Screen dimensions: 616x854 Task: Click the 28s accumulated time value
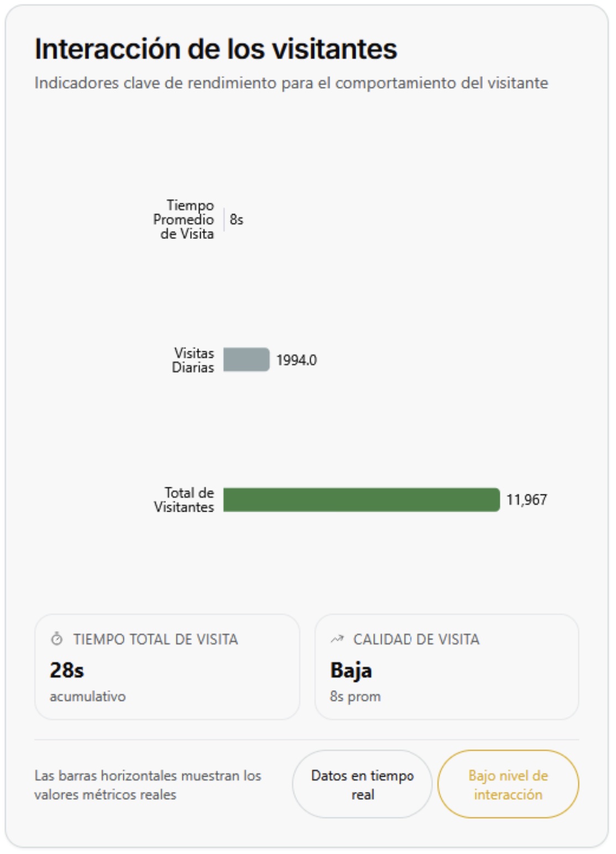[67, 670]
